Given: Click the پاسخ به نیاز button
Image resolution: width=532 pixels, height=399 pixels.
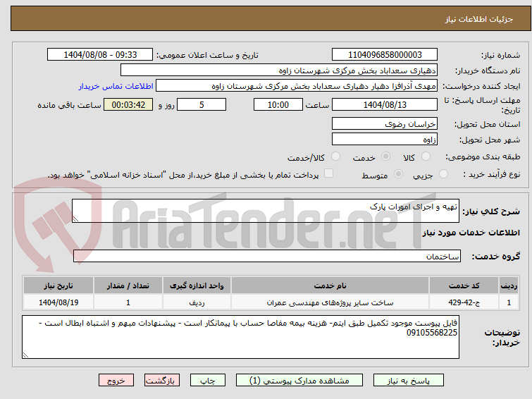Looking at the screenshot, I should pos(409,381).
